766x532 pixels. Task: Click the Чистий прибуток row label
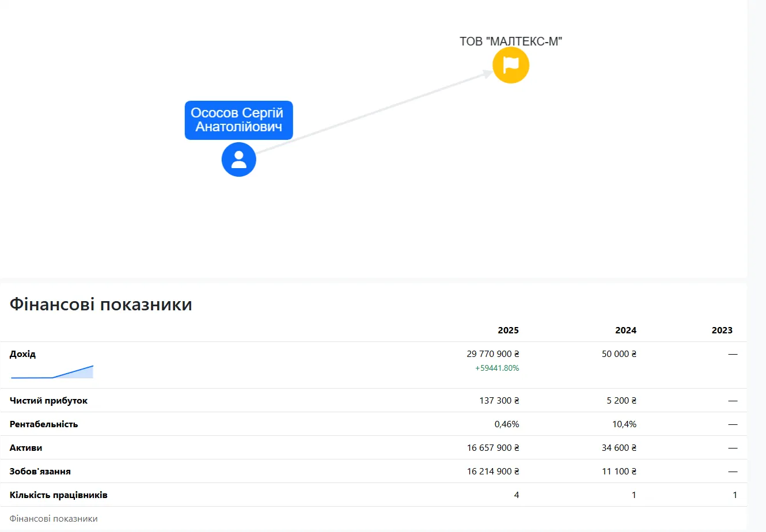tap(49, 401)
